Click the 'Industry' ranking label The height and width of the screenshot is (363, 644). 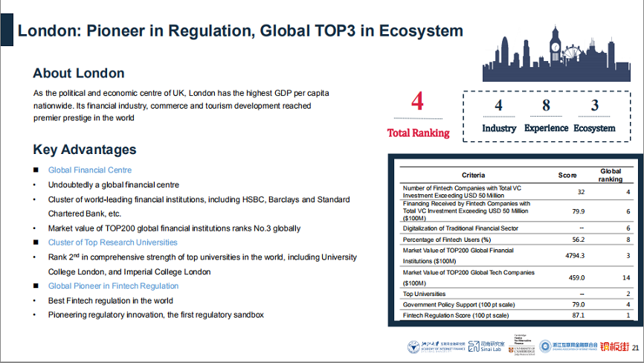(499, 129)
